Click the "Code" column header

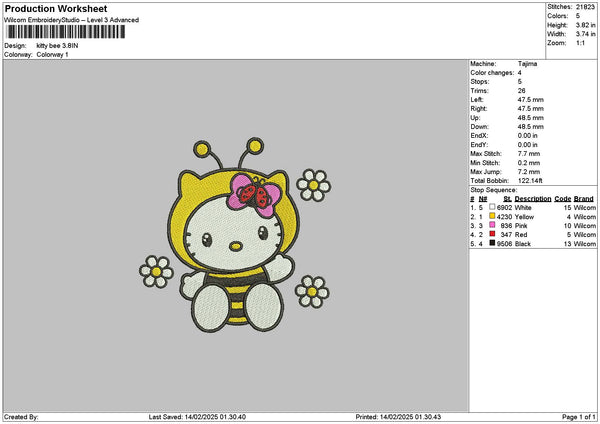click(x=562, y=199)
